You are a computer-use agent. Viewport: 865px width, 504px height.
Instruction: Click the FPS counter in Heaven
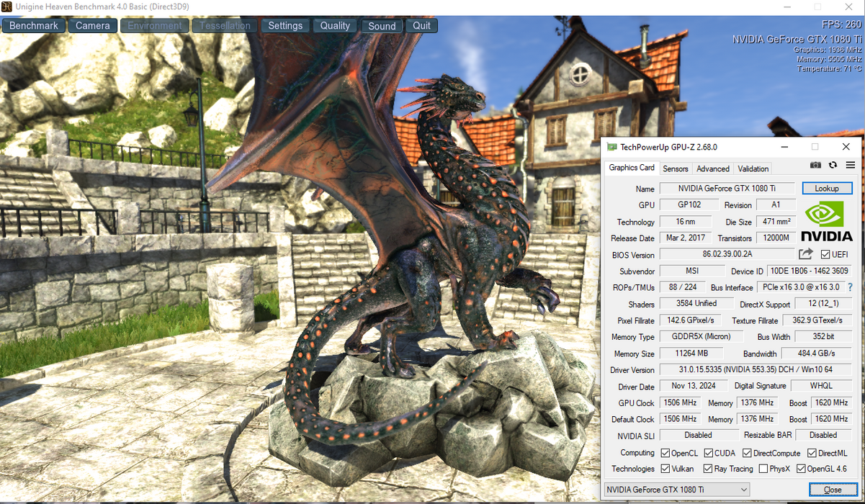pos(841,24)
